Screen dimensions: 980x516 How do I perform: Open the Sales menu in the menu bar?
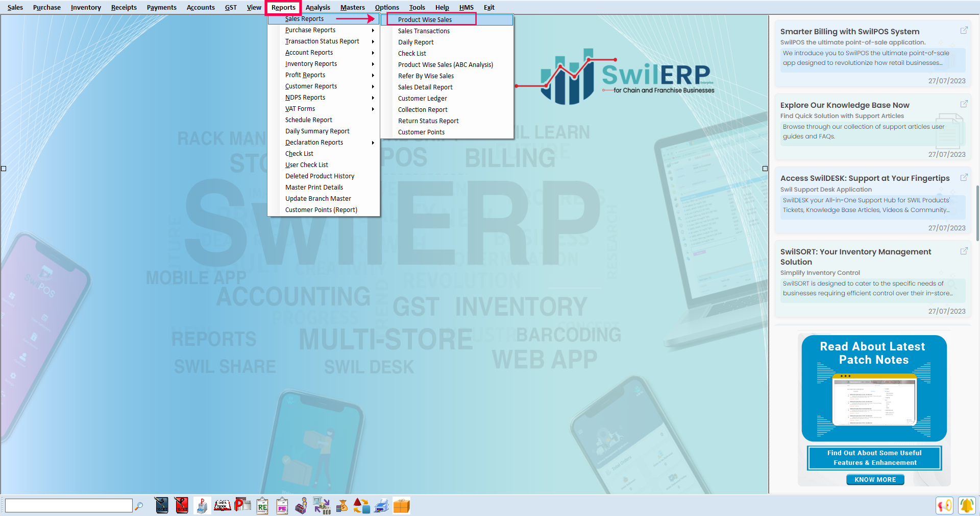[15, 7]
